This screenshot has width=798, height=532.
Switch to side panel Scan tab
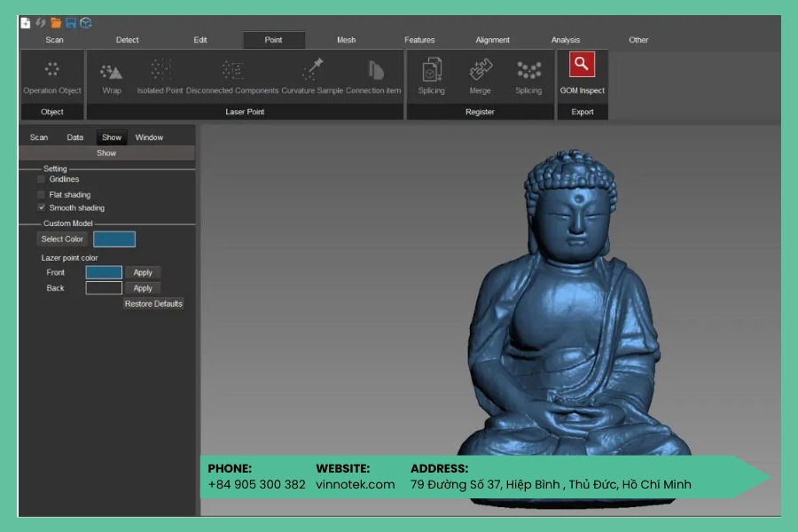(39, 137)
